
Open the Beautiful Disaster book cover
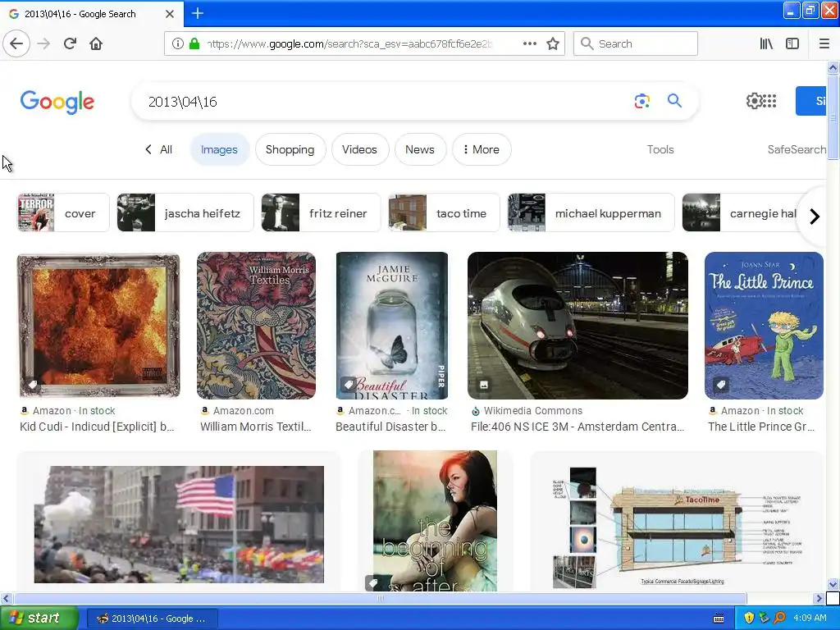(392, 326)
